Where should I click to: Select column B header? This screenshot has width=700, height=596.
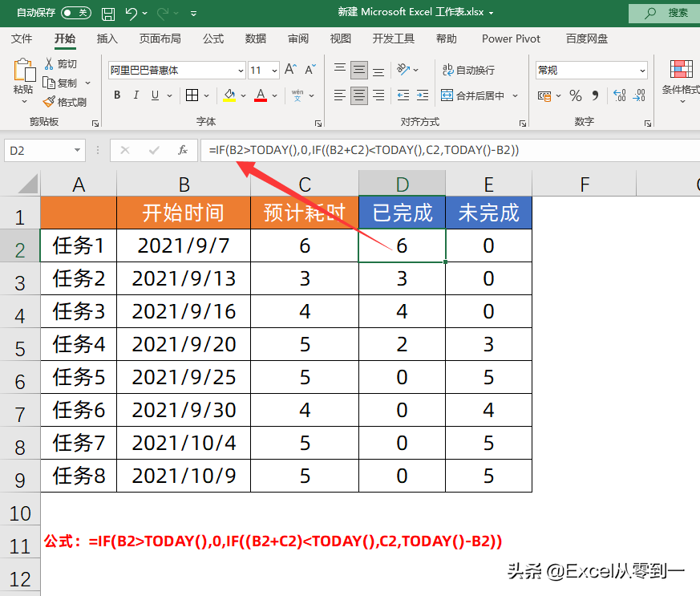pyautogui.click(x=184, y=184)
